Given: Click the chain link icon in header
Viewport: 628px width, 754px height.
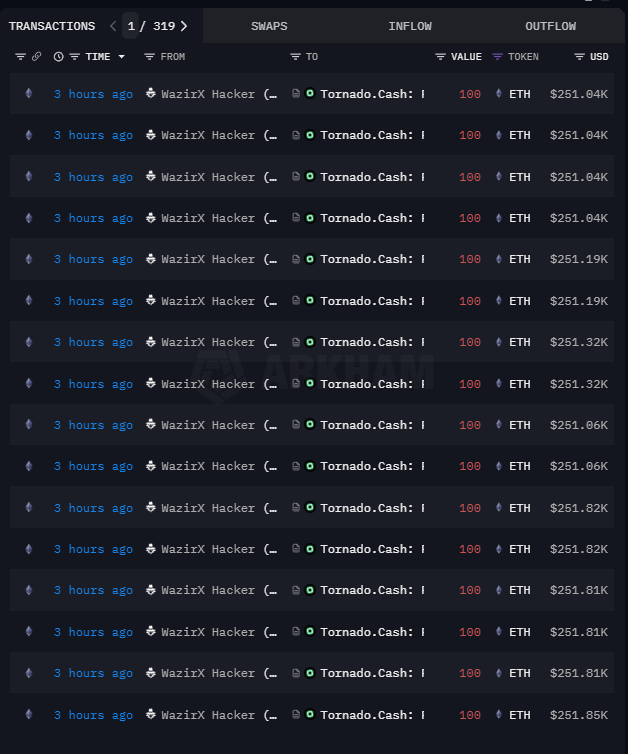Looking at the screenshot, I should click(37, 57).
